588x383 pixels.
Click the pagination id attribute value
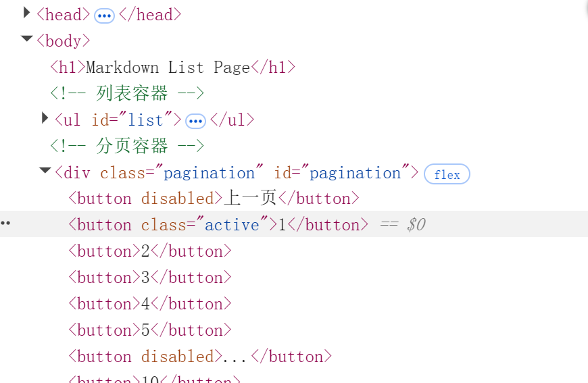pyautogui.click(x=356, y=173)
